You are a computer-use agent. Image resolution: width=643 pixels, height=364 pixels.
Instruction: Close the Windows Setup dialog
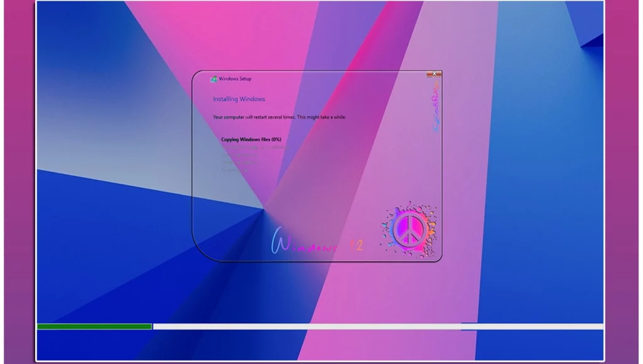(x=434, y=74)
